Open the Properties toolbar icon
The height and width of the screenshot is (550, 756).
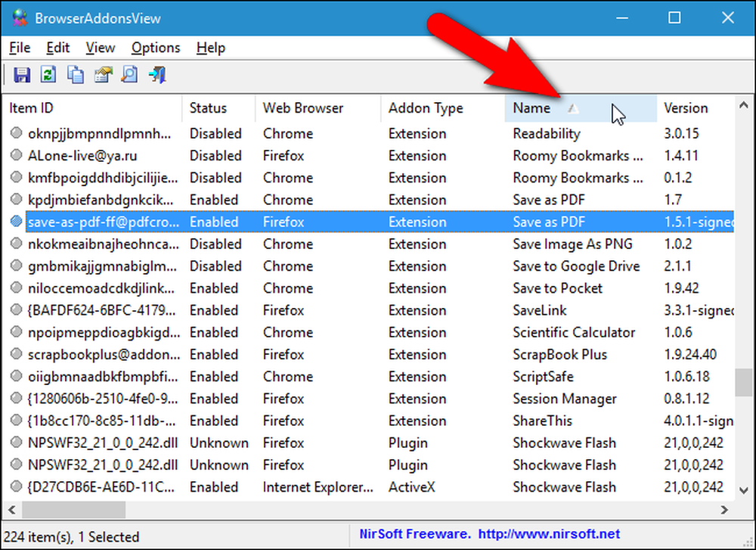pyautogui.click(x=103, y=75)
